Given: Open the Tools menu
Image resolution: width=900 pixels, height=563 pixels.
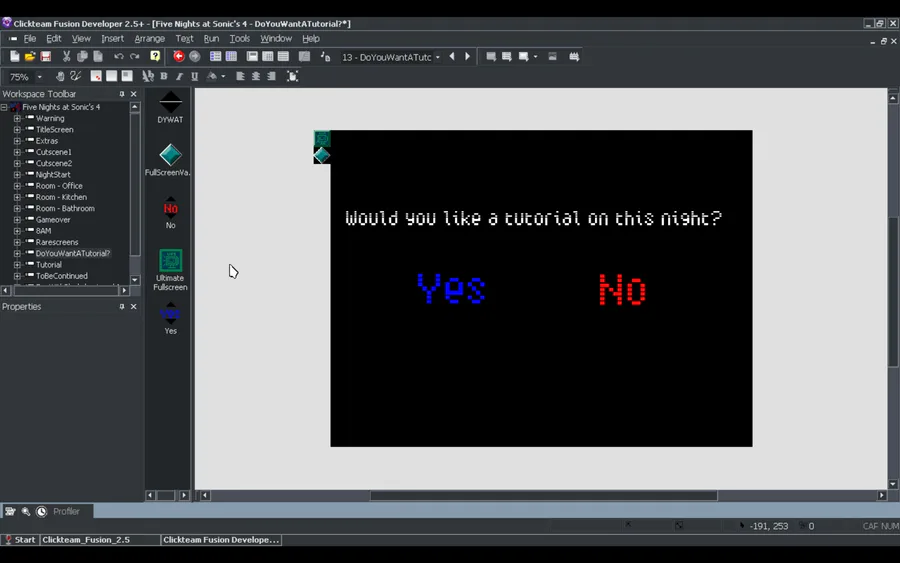Looking at the screenshot, I should [x=239, y=38].
